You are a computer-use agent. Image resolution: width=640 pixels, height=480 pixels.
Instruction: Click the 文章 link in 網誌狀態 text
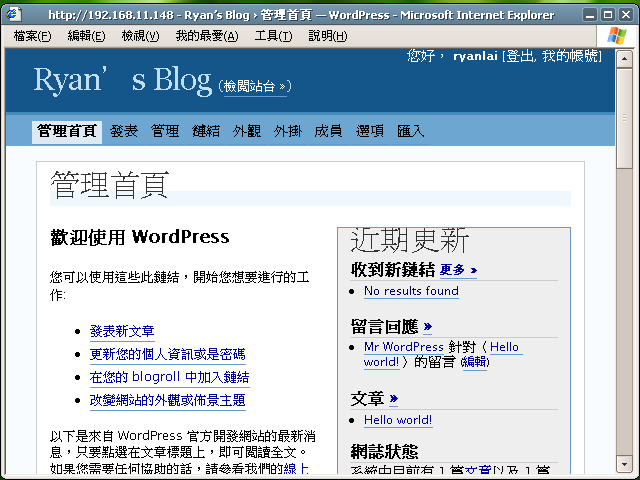pos(478,470)
